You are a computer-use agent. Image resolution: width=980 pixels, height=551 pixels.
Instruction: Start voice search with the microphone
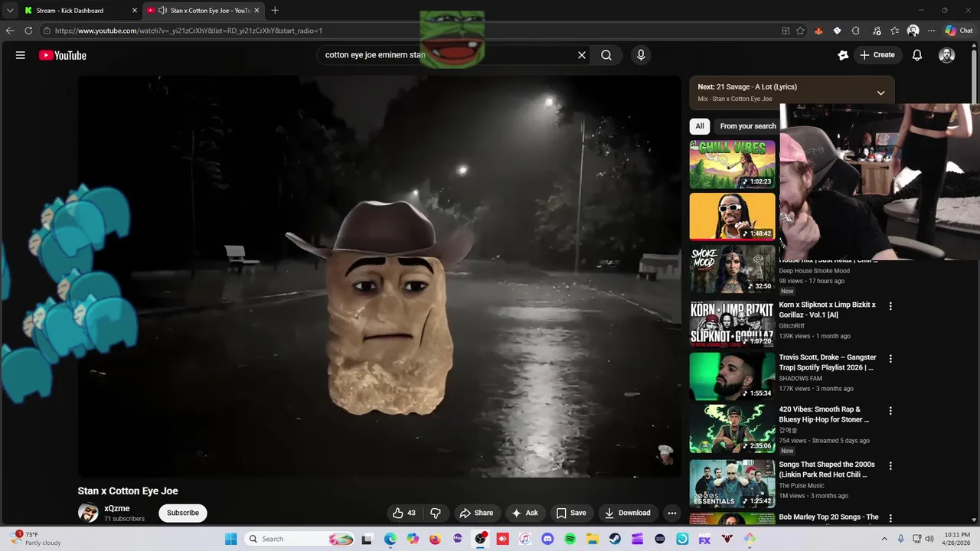pyautogui.click(x=641, y=55)
